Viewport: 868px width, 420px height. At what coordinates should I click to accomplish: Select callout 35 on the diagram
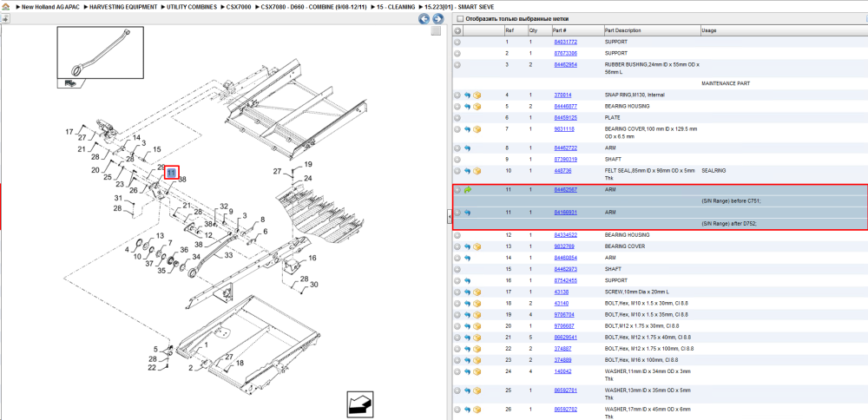161,271
